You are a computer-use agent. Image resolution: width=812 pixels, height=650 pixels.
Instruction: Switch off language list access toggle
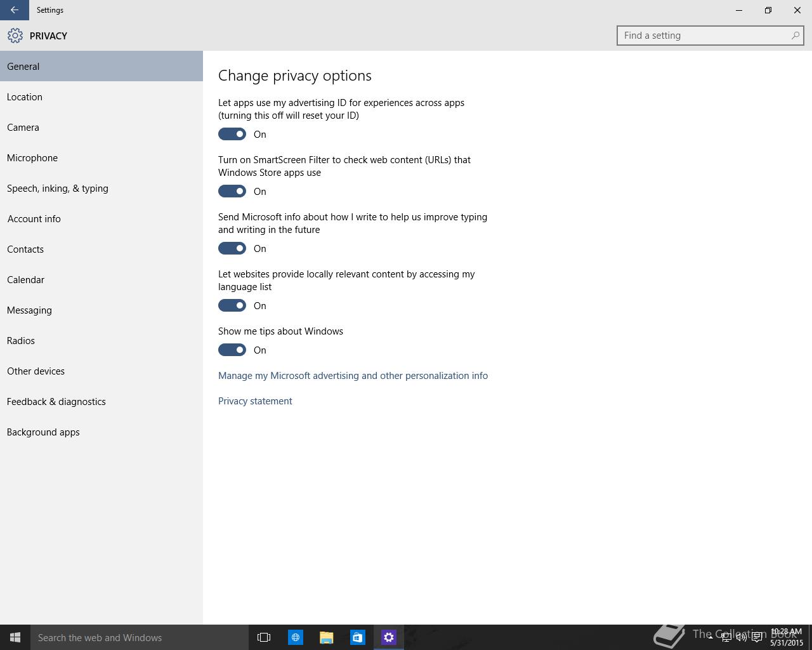tap(232, 305)
